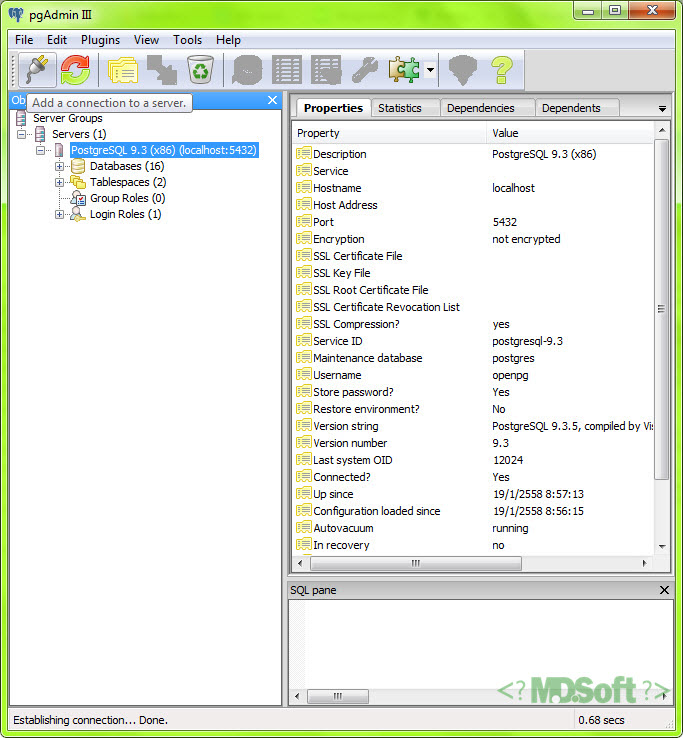Collapse the PostgreSQL 9.3 server node
The image size is (683, 738).
(40, 150)
